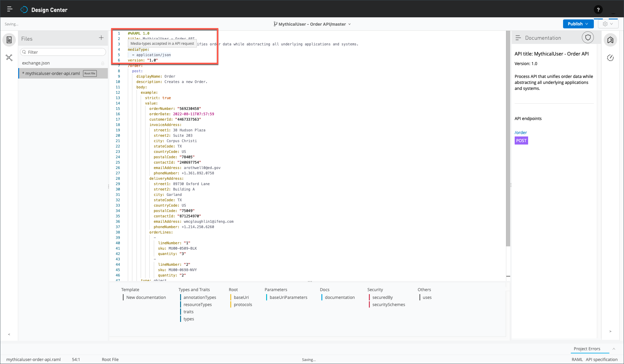
Task: Click the deliveryAddress key in editor
Action: click(x=166, y=179)
